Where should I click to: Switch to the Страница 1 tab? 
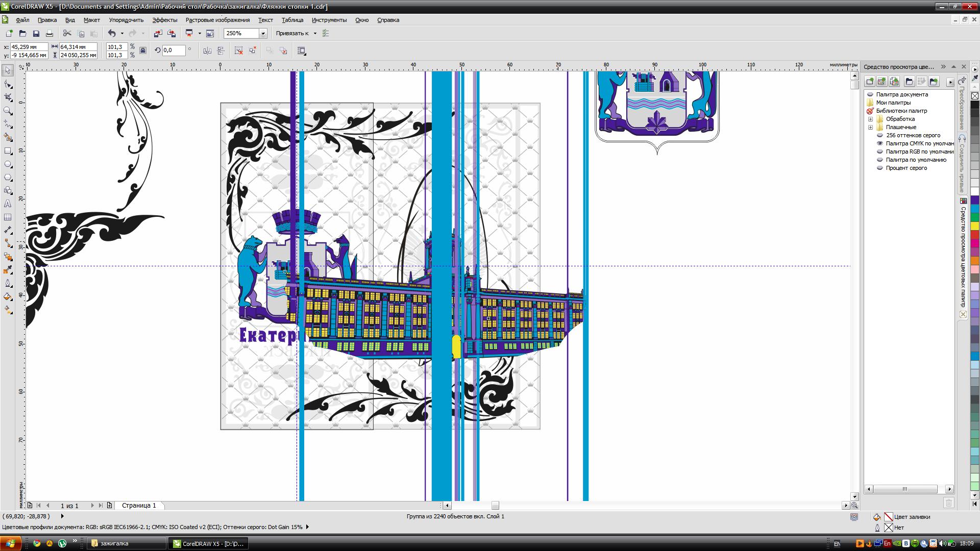click(x=139, y=505)
